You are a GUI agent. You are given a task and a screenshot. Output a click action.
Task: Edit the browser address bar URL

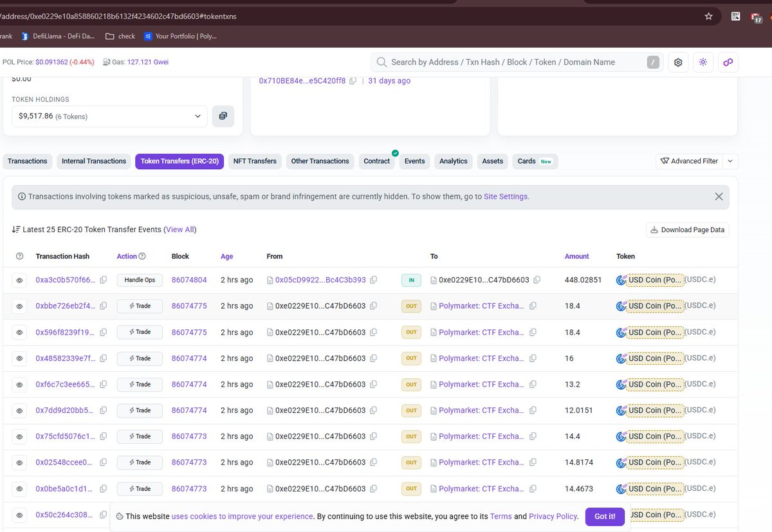(347, 16)
